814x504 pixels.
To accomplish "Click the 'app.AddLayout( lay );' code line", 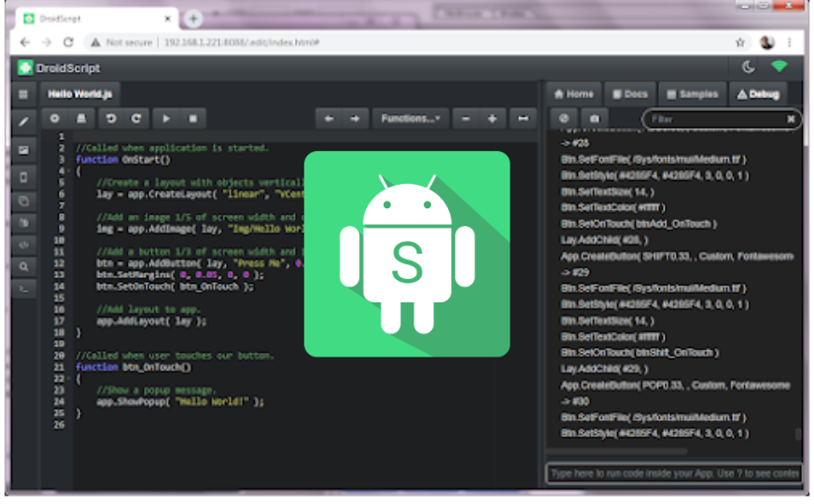I will [x=151, y=321].
